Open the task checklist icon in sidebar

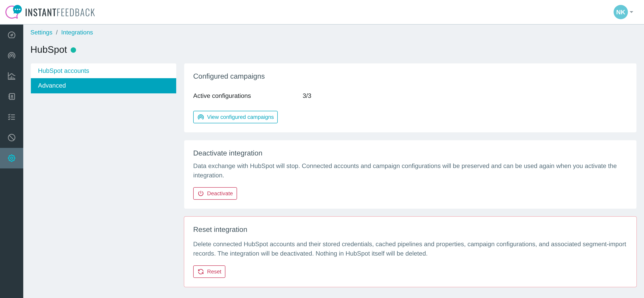[11, 117]
